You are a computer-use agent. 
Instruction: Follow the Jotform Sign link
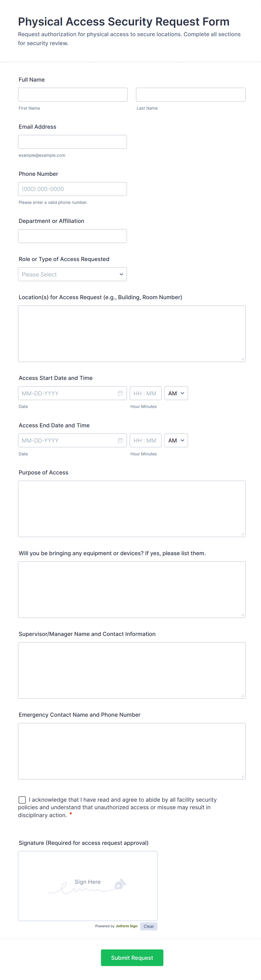pos(127,926)
